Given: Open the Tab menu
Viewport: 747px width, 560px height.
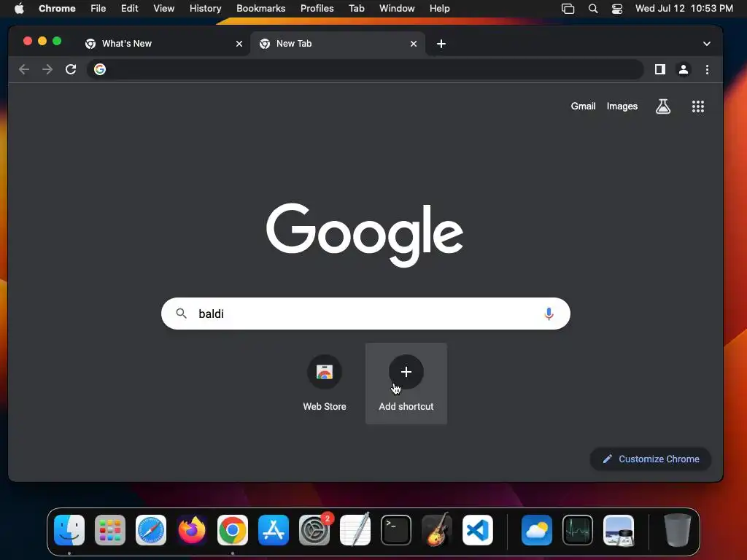Looking at the screenshot, I should click(356, 9).
